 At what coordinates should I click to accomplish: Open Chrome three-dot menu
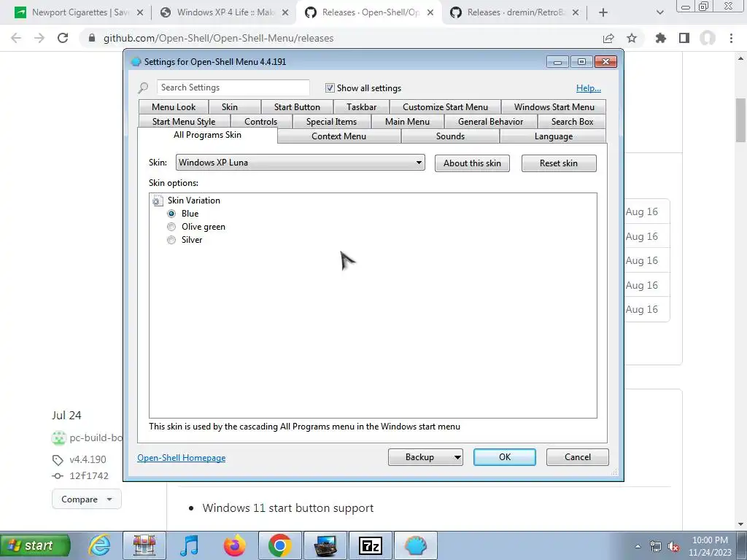tap(731, 38)
